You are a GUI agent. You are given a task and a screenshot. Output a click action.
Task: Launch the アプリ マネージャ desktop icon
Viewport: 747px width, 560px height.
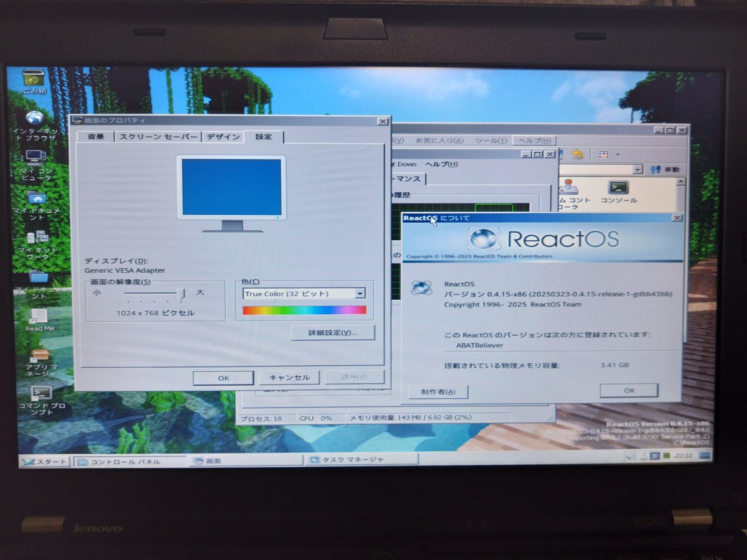tap(40, 363)
